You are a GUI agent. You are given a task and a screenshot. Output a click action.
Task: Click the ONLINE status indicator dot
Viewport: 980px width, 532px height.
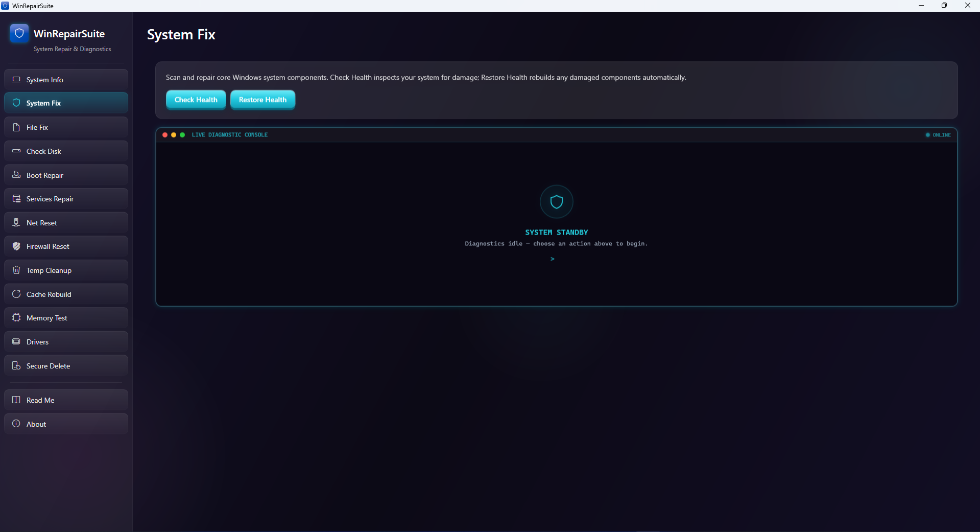coord(928,135)
